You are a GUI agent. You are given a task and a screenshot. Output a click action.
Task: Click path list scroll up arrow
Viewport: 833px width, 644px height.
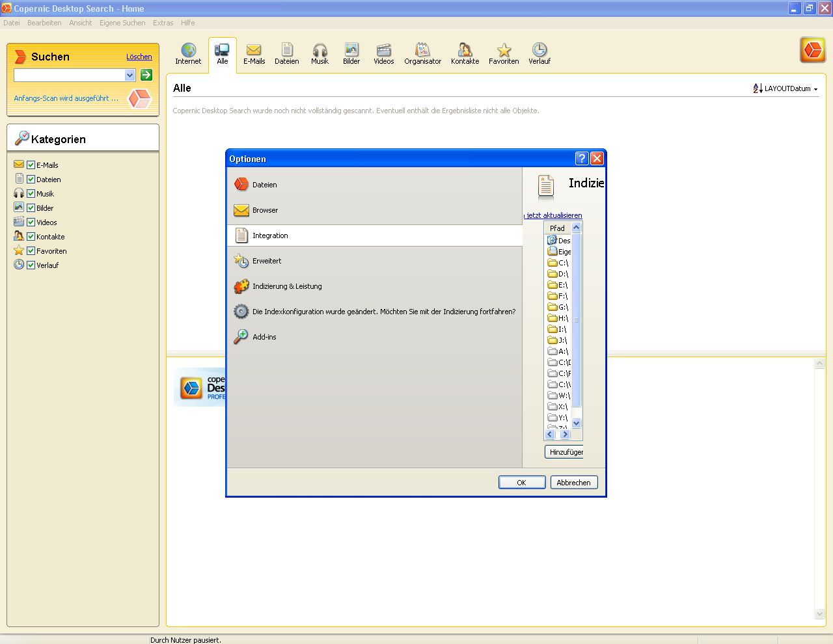[577, 228]
